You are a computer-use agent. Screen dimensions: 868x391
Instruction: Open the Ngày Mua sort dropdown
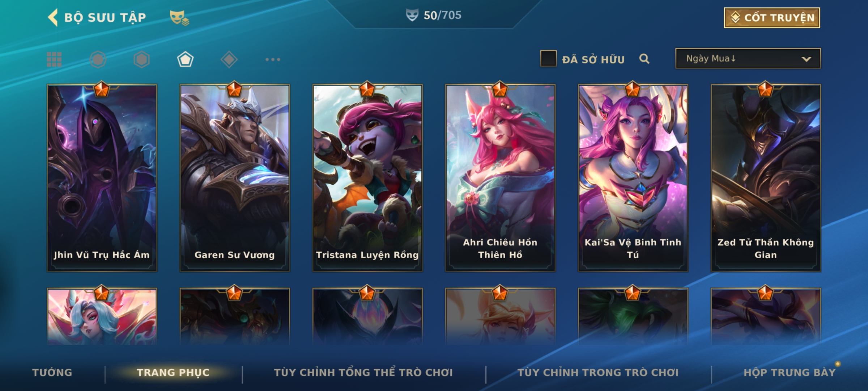point(748,58)
